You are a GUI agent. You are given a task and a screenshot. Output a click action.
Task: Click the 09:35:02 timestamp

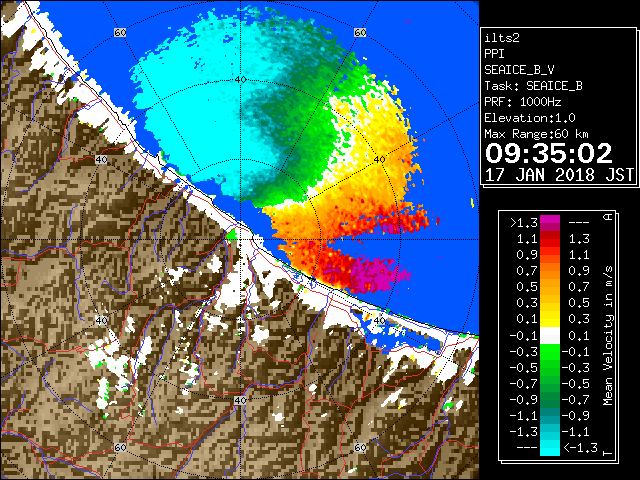(x=549, y=153)
